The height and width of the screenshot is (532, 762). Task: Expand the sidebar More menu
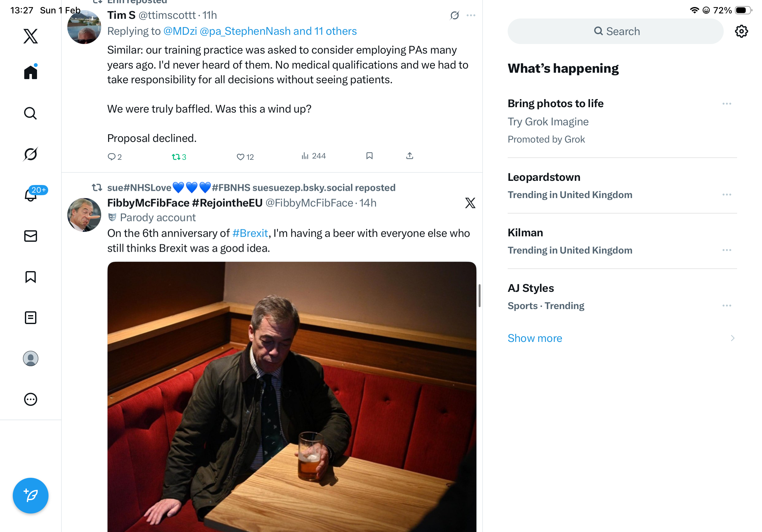click(31, 399)
